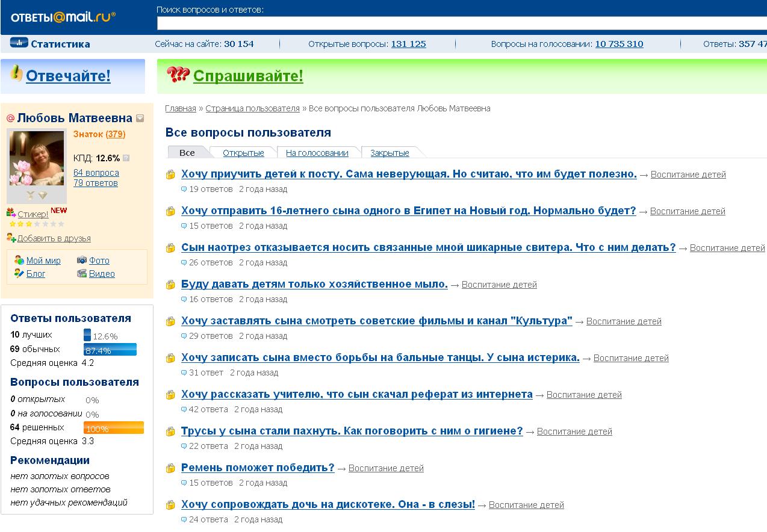Viewport: 767px width, 532px height.
Task: Click the text "31 ответ"
Action: tap(206, 373)
